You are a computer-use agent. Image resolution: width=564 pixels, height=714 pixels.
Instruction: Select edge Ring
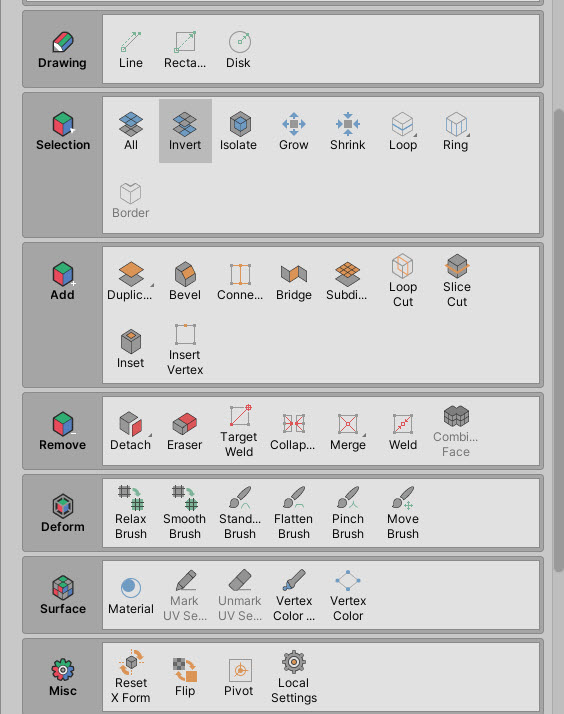tap(456, 131)
